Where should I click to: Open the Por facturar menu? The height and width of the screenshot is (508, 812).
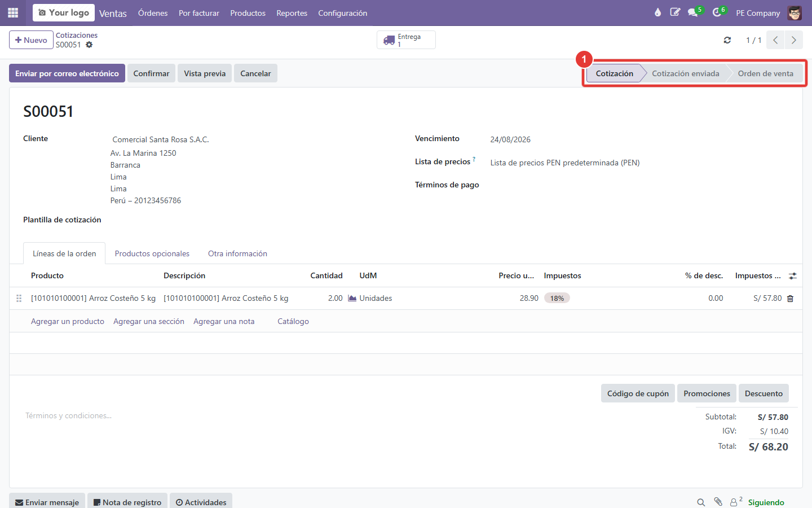tap(199, 13)
